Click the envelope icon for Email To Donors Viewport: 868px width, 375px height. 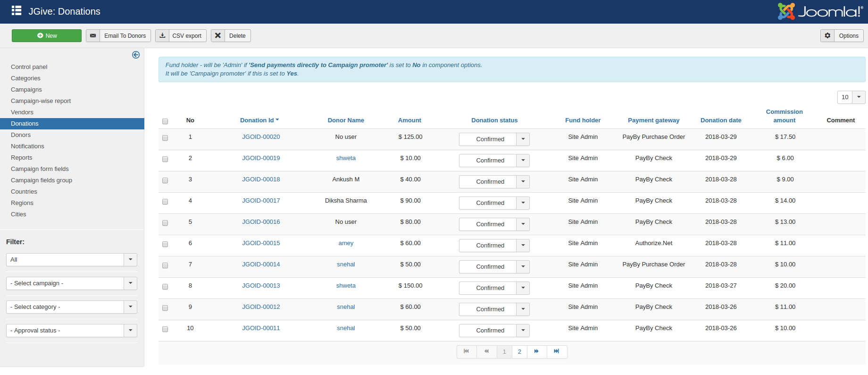click(x=93, y=36)
